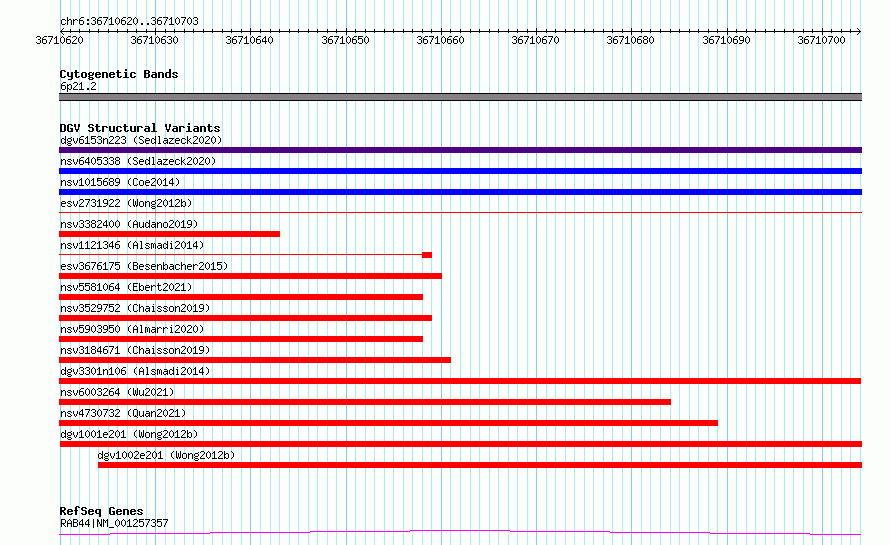Click the red nsv6003264 Wu2021 bar
Viewport: 890px width, 545px height.
pos(365,402)
